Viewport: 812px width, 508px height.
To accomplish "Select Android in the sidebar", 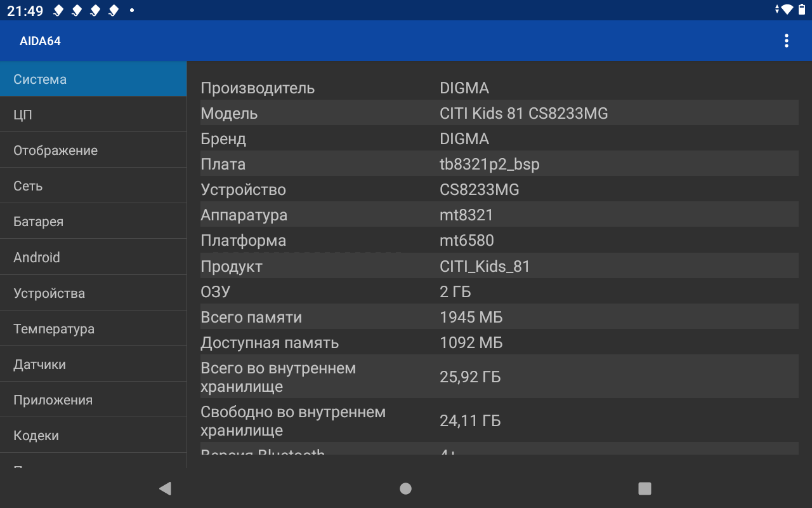I will (x=93, y=257).
